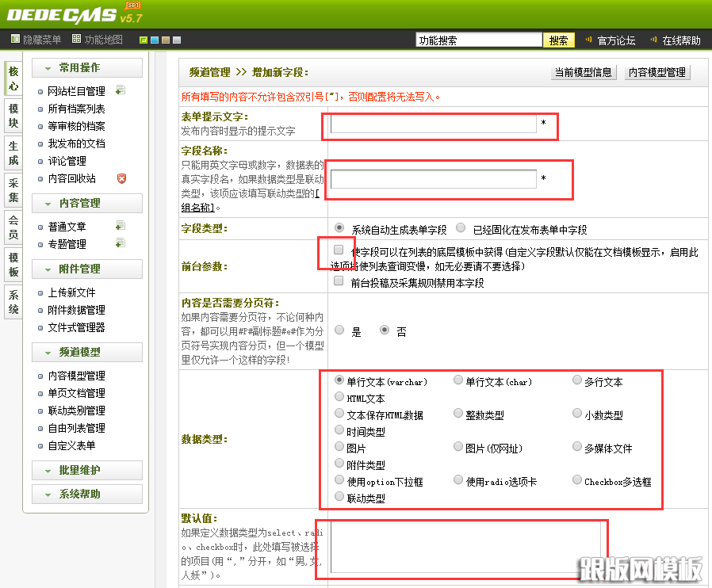Click the speaker icon before 官方论坛
Image resolution: width=712 pixels, height=588 pixels.
click(587, 38)
